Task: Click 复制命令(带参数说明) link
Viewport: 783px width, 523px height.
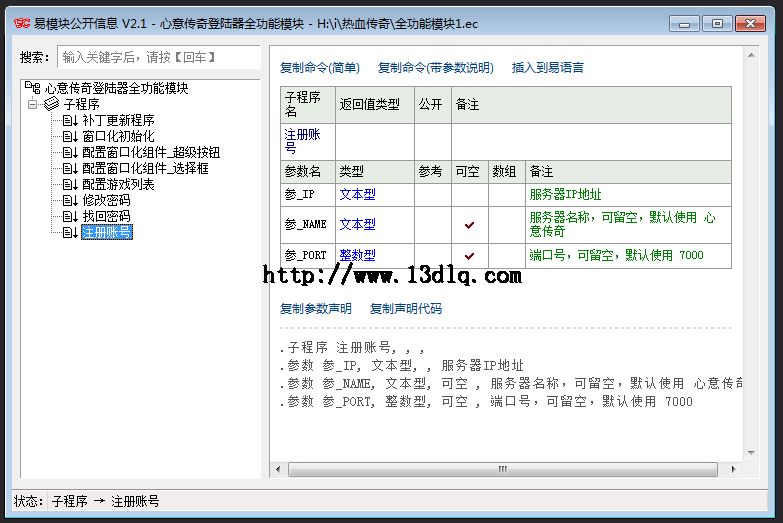Action: (435, 67)
